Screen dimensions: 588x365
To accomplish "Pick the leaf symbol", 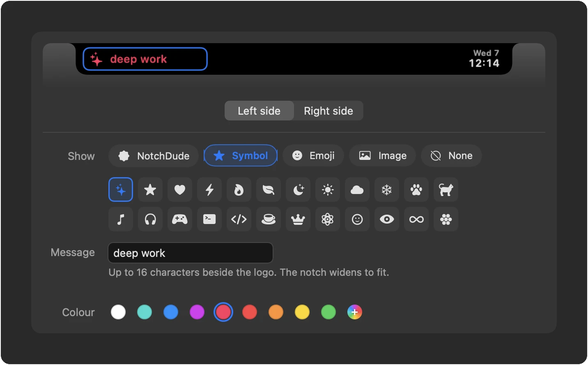I will point(269,189).
